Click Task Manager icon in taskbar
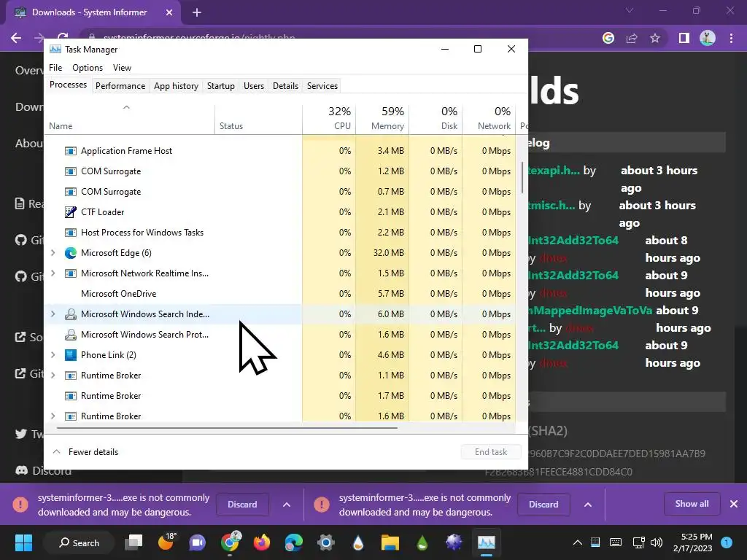This screenshot has width=747, height=560. tap(487, 542)
